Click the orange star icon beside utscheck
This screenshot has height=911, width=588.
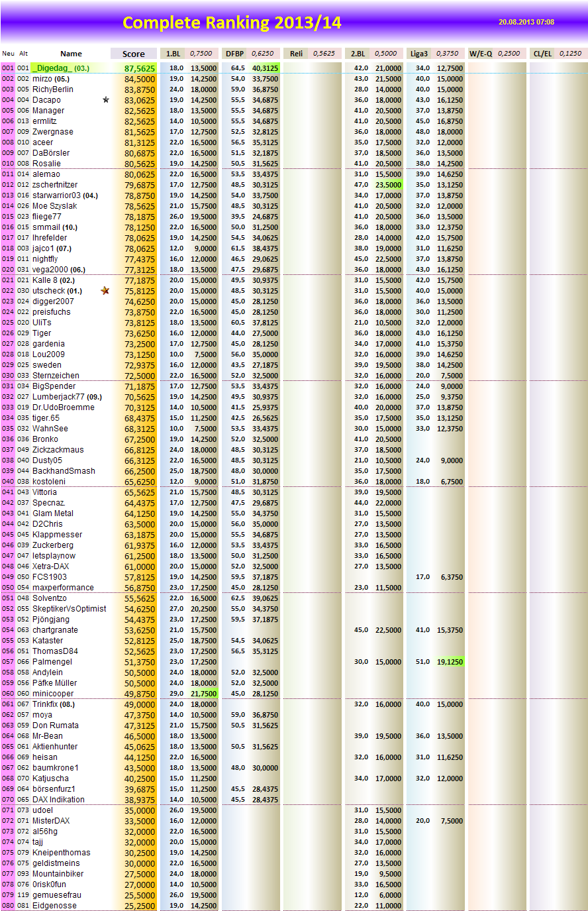click(105, 291)
